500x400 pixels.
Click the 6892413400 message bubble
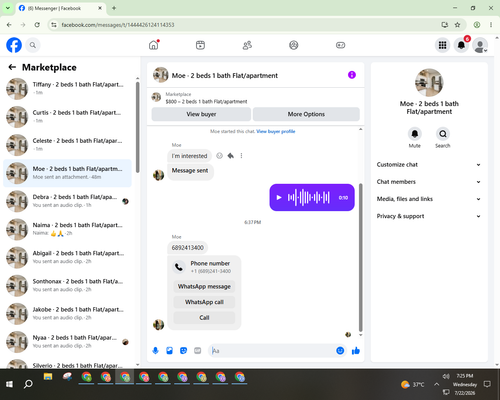coord(188,248)
